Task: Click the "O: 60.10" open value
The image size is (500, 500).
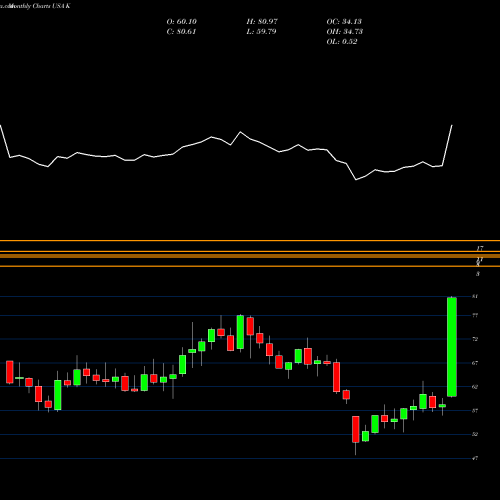Action: (x=182, y=22)
